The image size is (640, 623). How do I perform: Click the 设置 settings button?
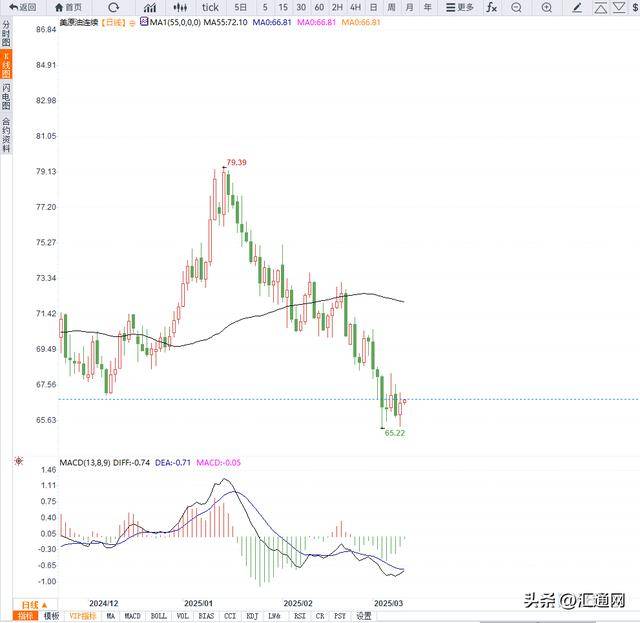(x=364, y=616)
